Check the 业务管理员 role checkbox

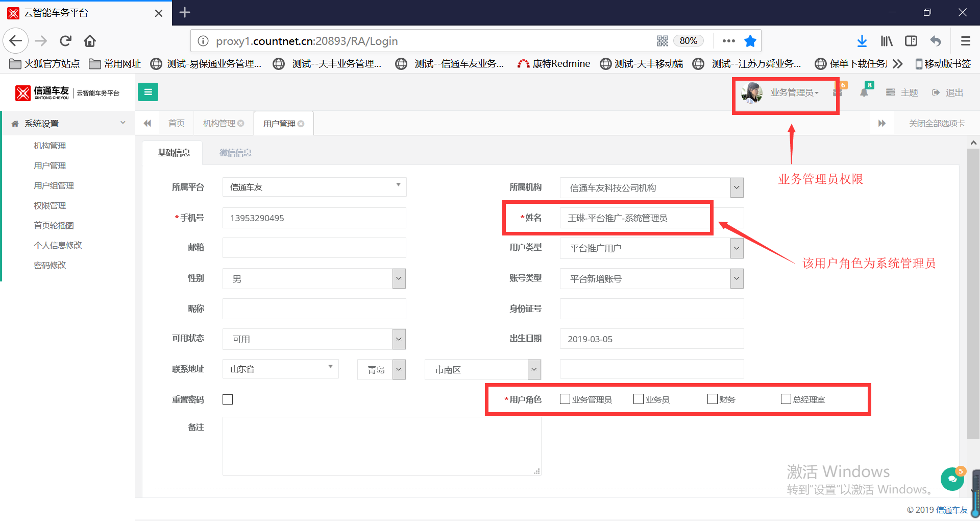(x=565, y=399)
